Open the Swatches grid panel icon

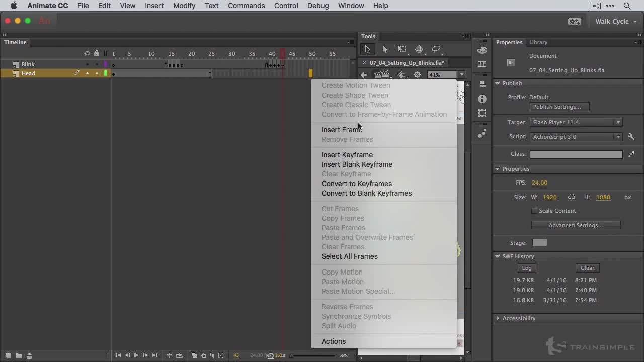coord(482,64)
